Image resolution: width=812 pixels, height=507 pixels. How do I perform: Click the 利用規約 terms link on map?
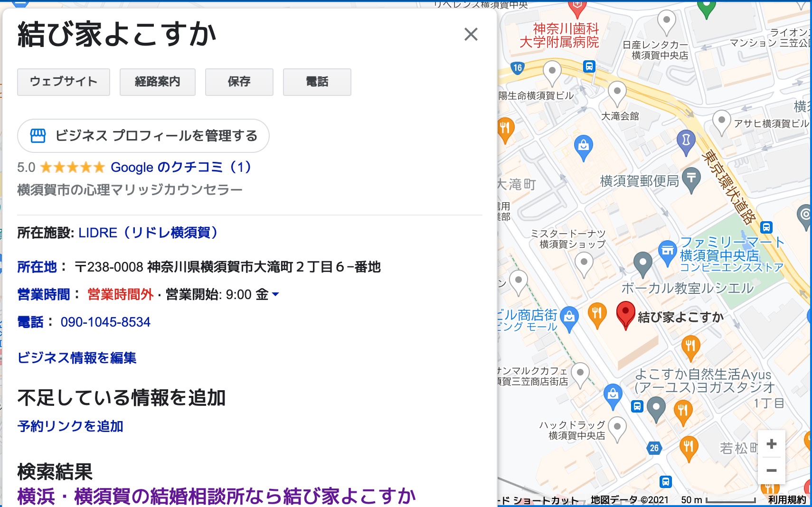[x=787, y=500]
